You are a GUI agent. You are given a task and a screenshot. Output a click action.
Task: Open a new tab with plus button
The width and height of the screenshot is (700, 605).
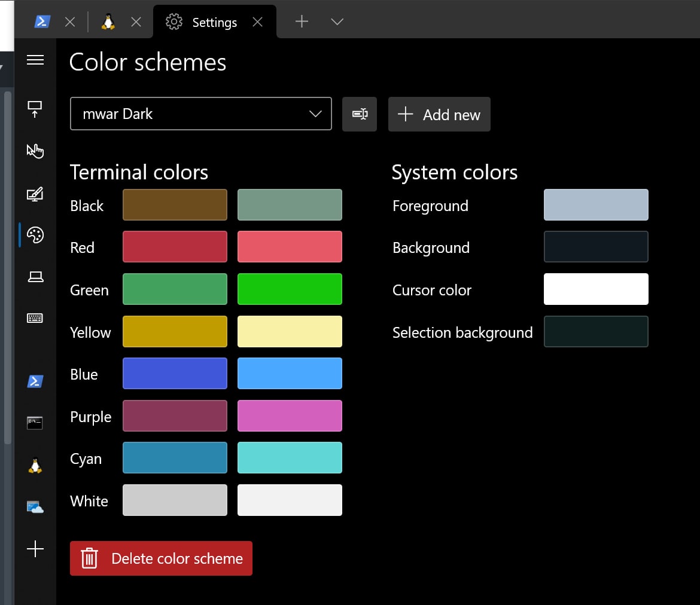click(x=302, y=22)
